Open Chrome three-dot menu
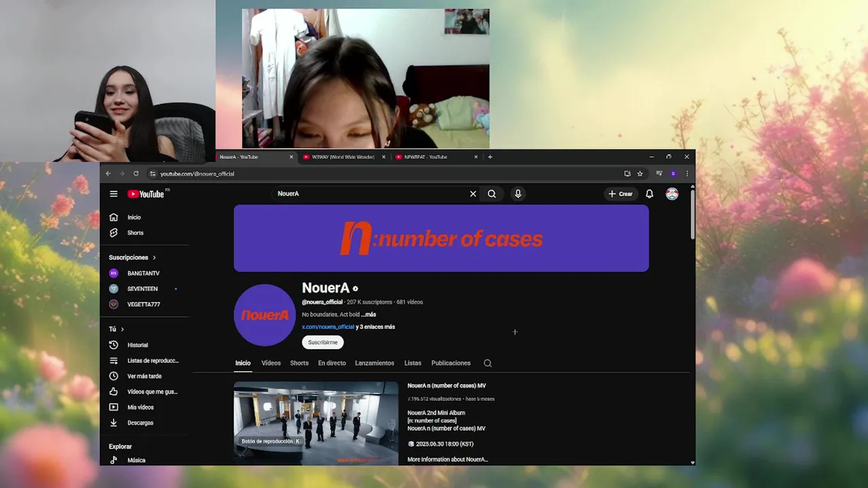This screenshot has width=868, height=488. click(686, 174)
